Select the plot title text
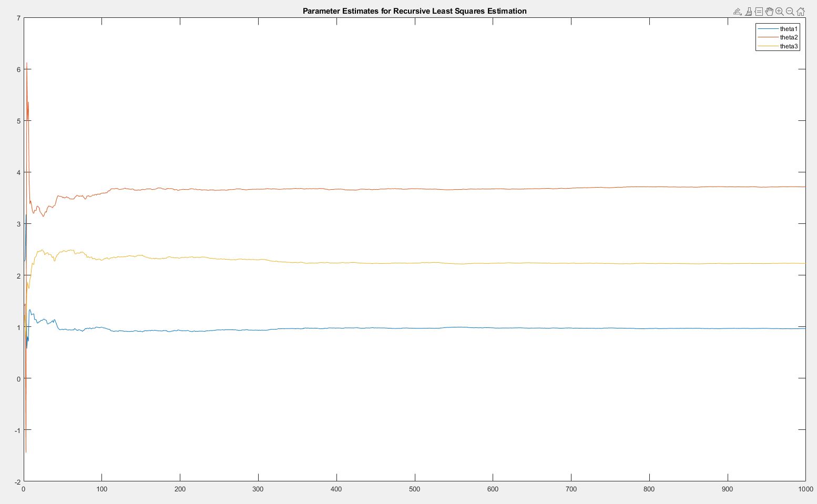 pos(414,11)
